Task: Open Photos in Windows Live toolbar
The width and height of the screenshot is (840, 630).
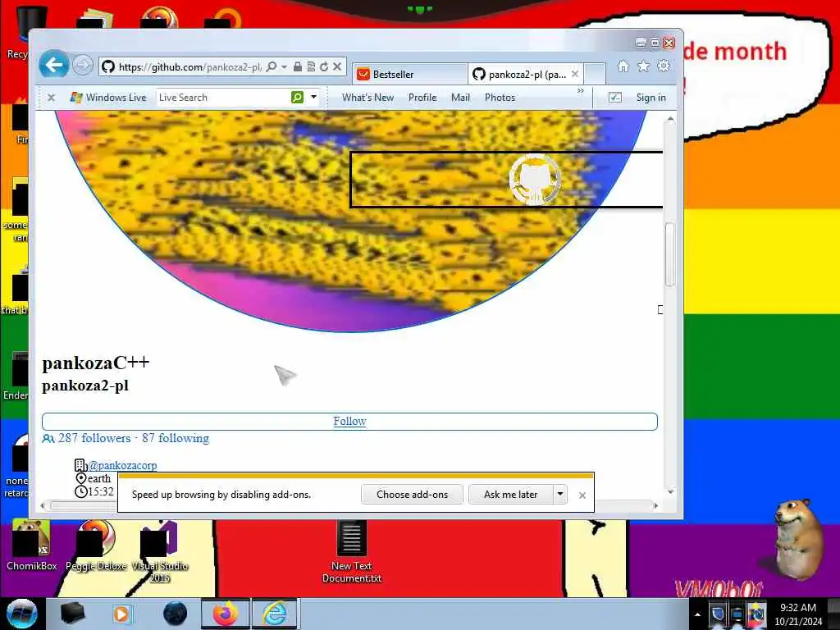Action: pyautogui.click(x=500, y=98)
